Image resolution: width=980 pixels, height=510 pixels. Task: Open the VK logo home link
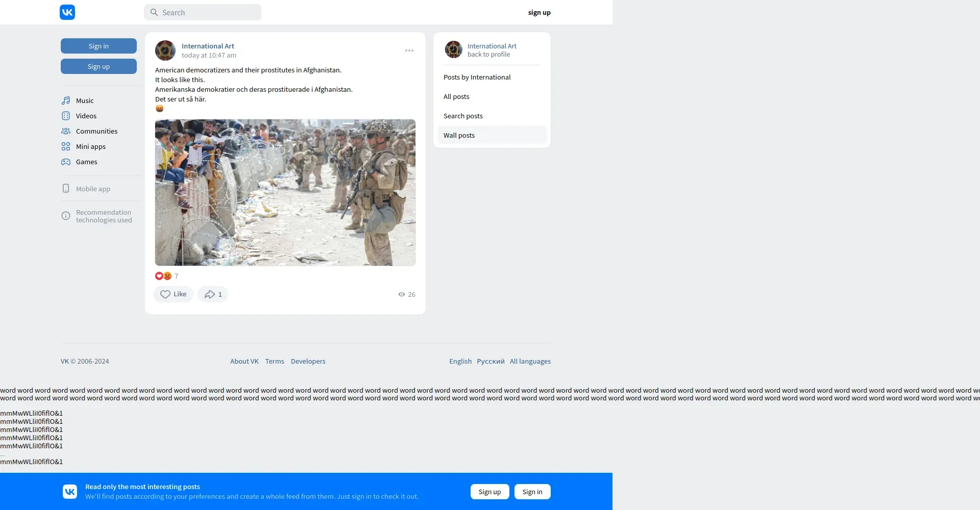pos(67,12)
